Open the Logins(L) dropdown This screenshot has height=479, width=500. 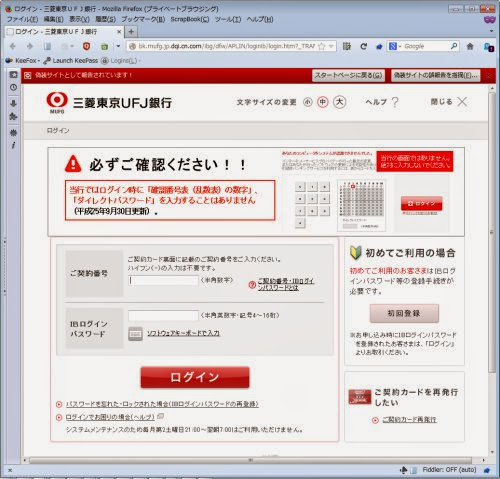point(121,61)
